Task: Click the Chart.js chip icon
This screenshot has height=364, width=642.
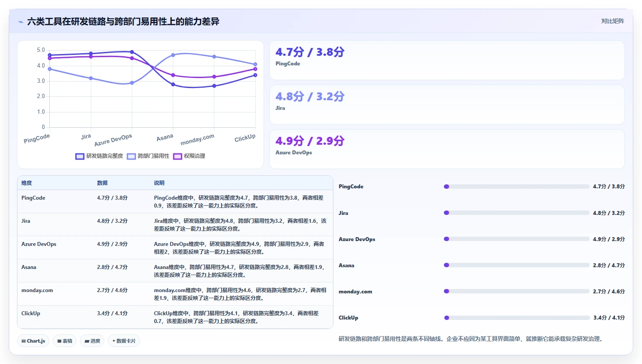Action: (24, 341)
